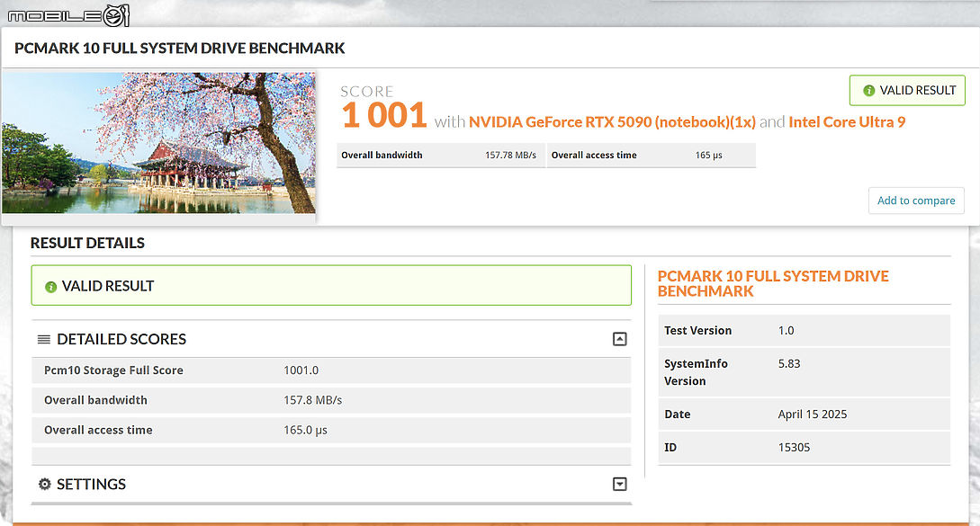Click the page title PCMARK 10 FULL SYSTEM DRIVE BENCHMARK
Screen dimensions: 980x526
tap(179, 48)
